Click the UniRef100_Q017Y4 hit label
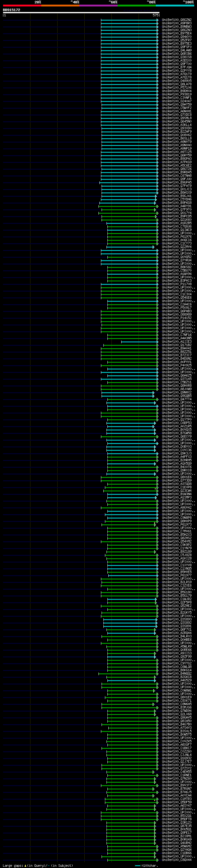This screenshot has width=197, height=868. tap(176, 213)
